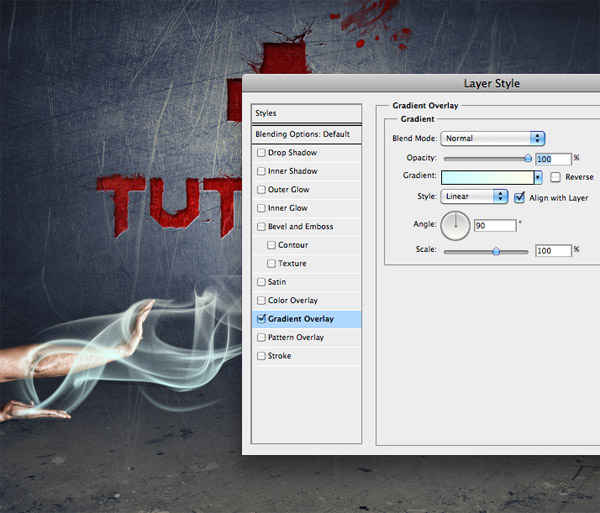
Task: Disable Align with Layer checkbox
Action: [519, 198]
